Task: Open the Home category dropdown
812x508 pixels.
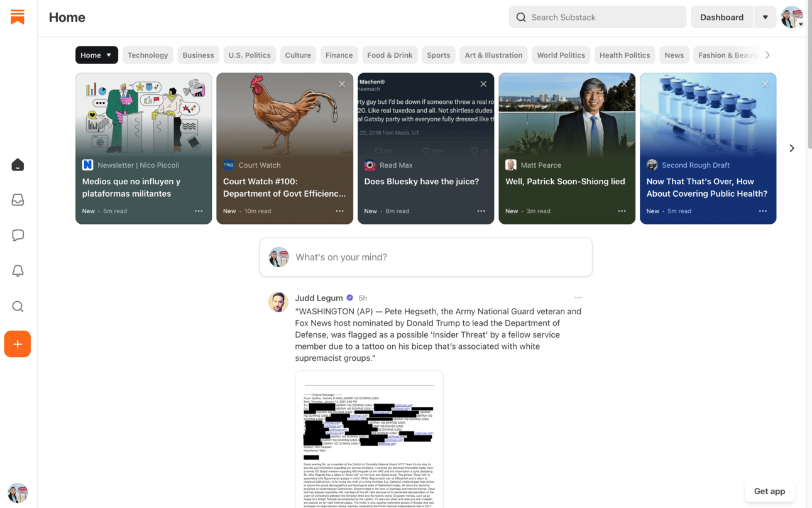Action: coord(97,55)
